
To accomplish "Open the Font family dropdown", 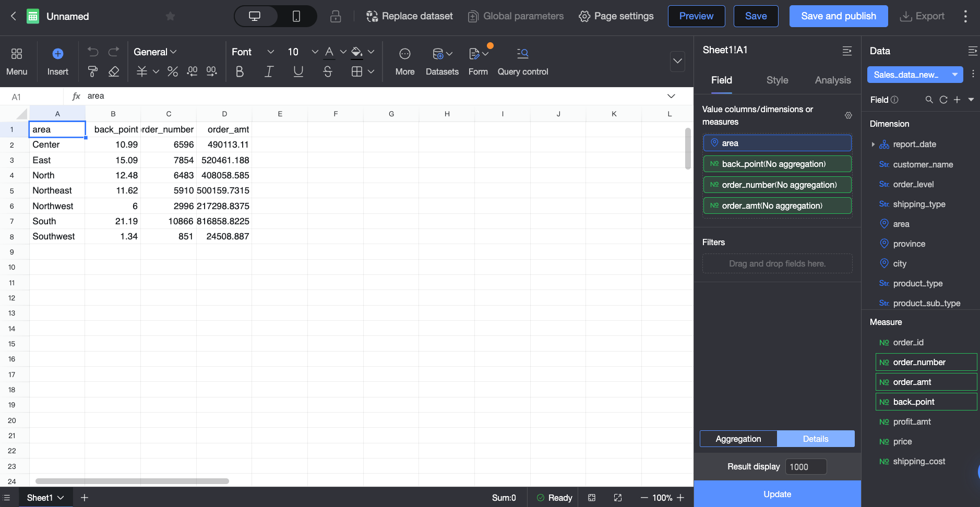I will coord(253,52).
